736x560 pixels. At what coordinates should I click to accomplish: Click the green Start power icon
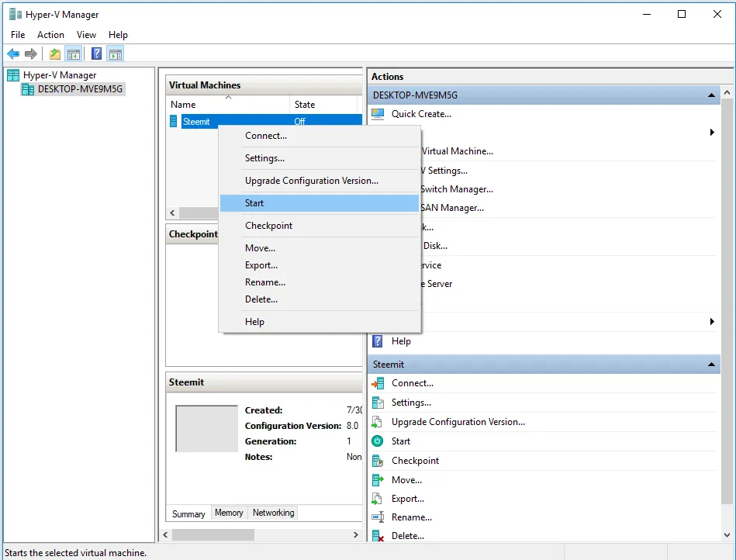pyautogui.click(x=378, y=441)
